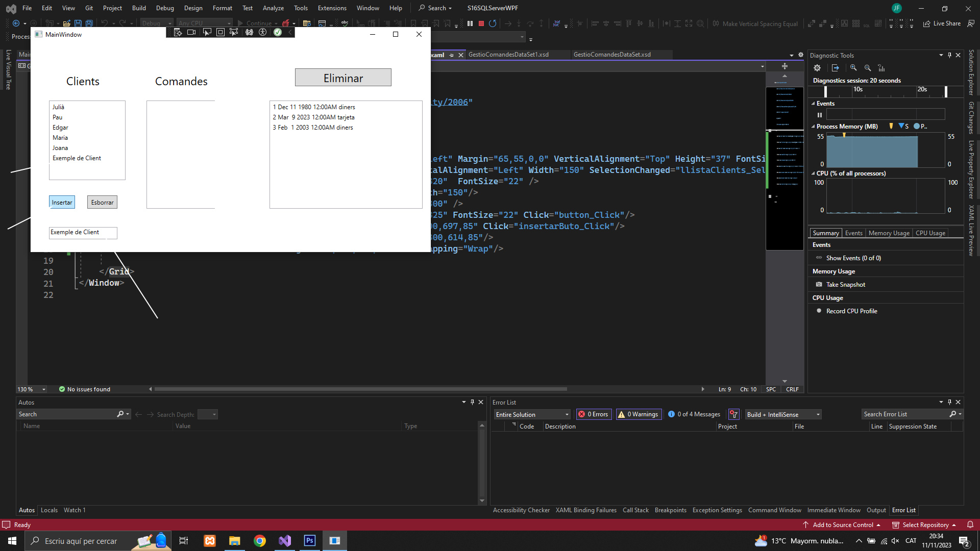Click the zoom in icon in Diagnostic Tools
The width and height of the screenshot is (980, 551).
(853, 68)
